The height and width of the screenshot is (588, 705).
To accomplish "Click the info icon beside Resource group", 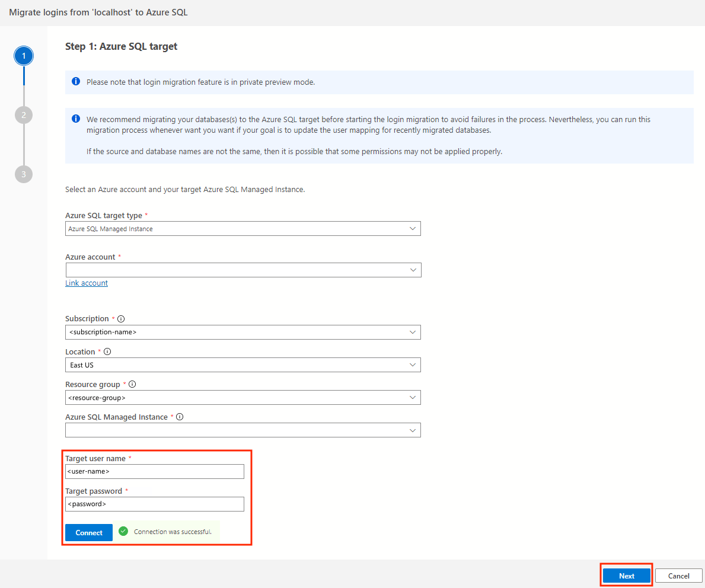I will [x=132, y=384].
